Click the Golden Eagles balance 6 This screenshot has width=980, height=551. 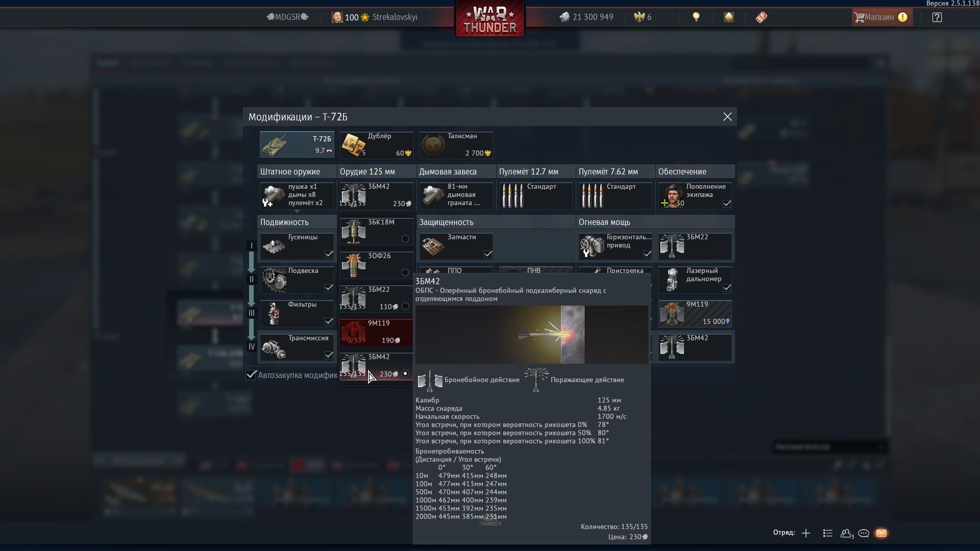[x=643, y=17]
